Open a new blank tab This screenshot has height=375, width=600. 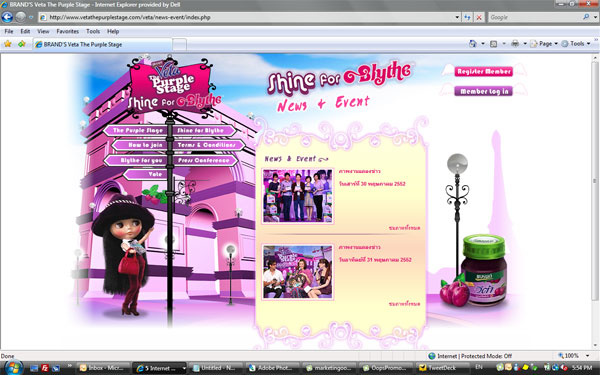point(179,45)
